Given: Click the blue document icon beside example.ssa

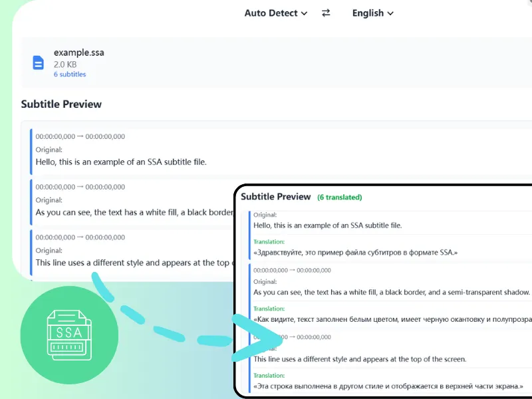Looking at the screenshot, I should pyautogui.click(x=39, y=63).
